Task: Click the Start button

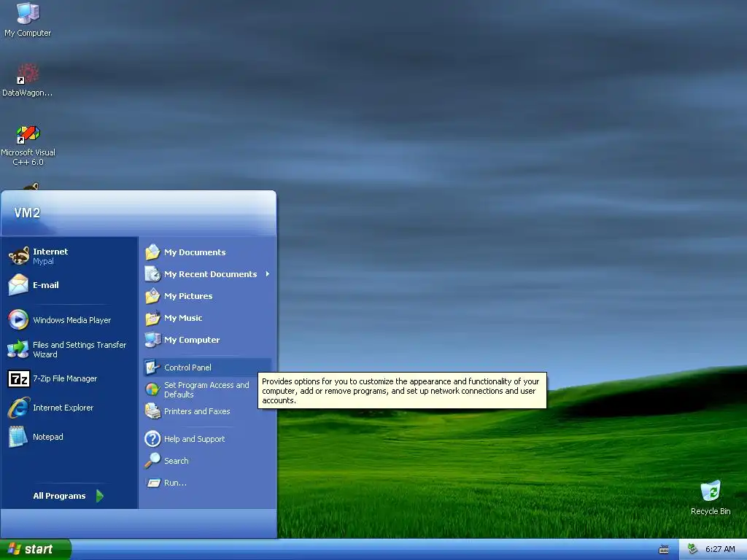Action: click(x=36, y=550)
